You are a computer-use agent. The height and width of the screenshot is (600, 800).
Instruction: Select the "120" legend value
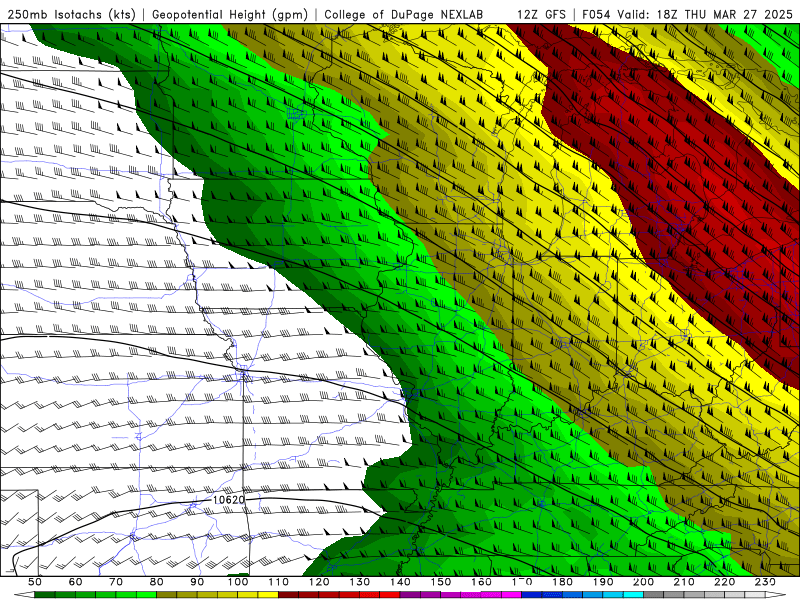click(x=319, y=582)
